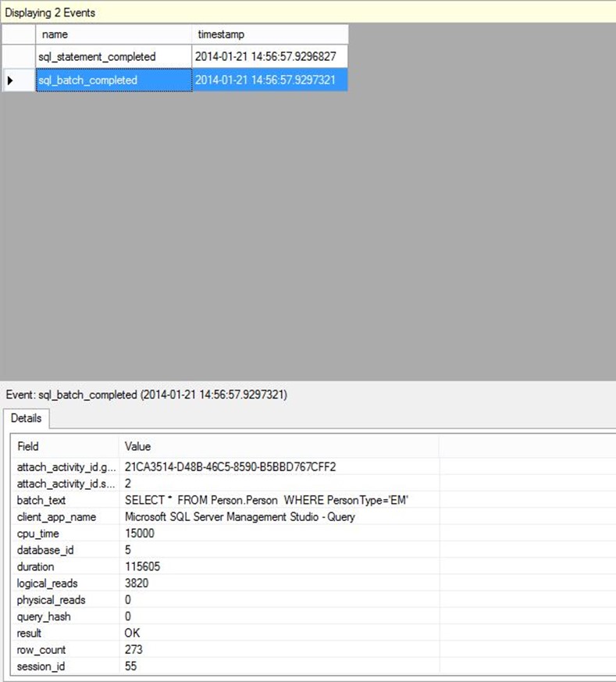Select the batch_text field
616x682 pixels.
pos(41,500)
